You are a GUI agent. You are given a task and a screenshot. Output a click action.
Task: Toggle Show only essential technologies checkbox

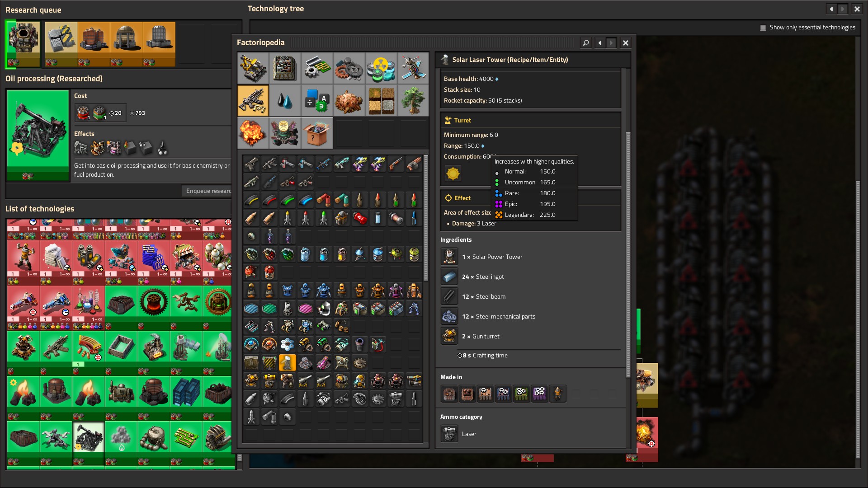pos(763,28)
